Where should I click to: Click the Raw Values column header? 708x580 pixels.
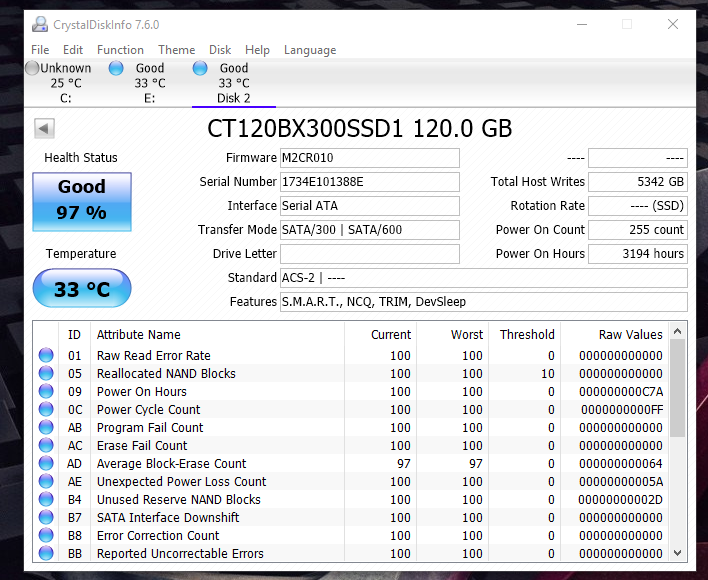tap(631, 335)
